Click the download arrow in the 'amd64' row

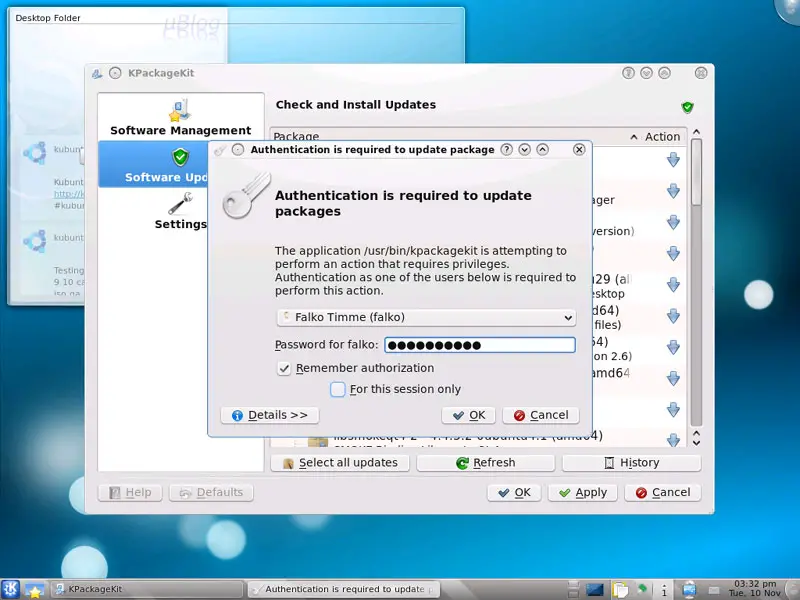[673, 379]
